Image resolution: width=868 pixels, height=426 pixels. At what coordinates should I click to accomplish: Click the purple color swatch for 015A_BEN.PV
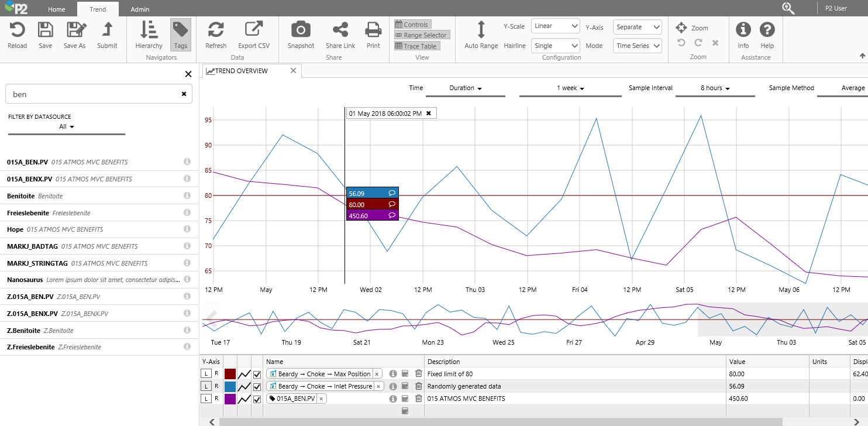pos(230,398)
